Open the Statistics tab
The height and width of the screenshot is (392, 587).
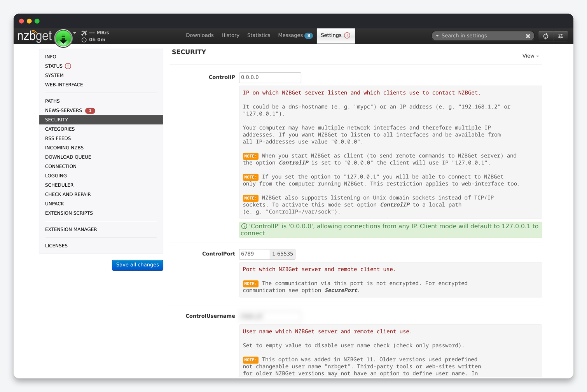pos(259,35)
